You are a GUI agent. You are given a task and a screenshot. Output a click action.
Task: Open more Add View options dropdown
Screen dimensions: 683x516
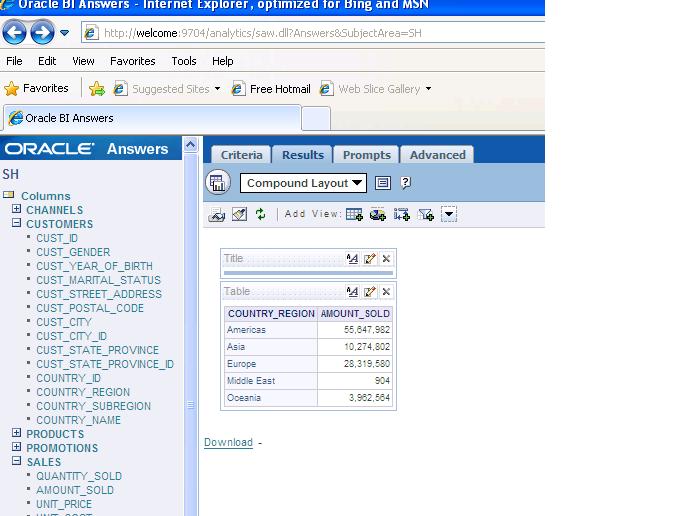coord(449,214)
